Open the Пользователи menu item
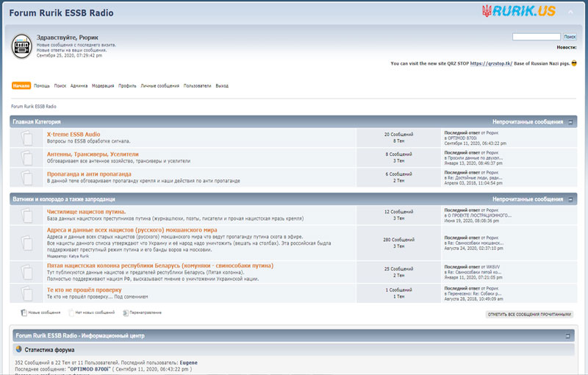Viewport: 588px width, 375px height. 197,86
